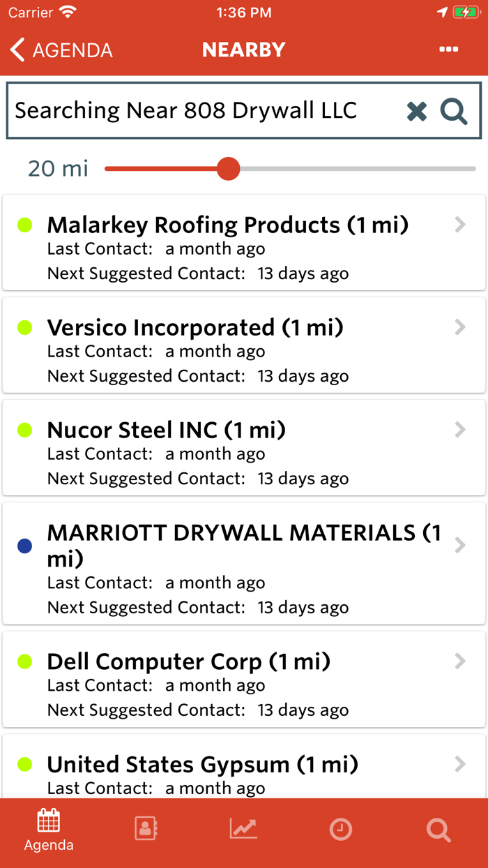This screenshot has height=868, width=488.
Task: Select the Contacts icon in bottom bar
Action: pyautogui.click(x=146, y=830)
